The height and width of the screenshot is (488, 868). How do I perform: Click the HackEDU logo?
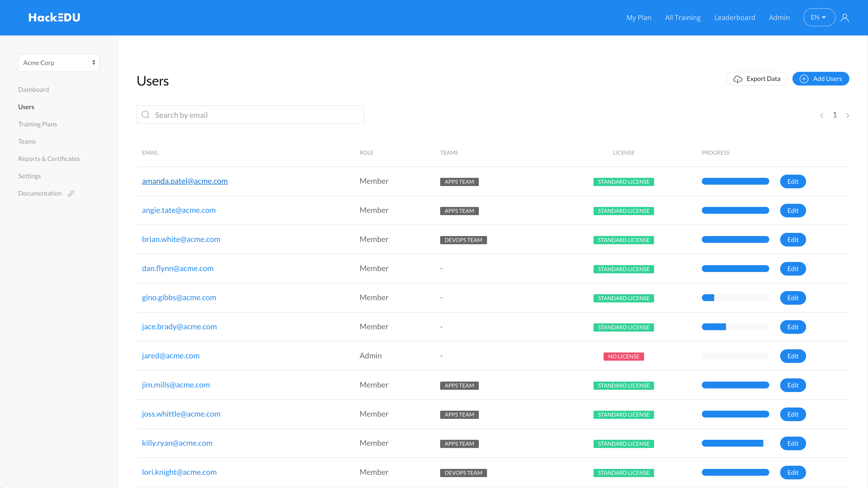54,18
